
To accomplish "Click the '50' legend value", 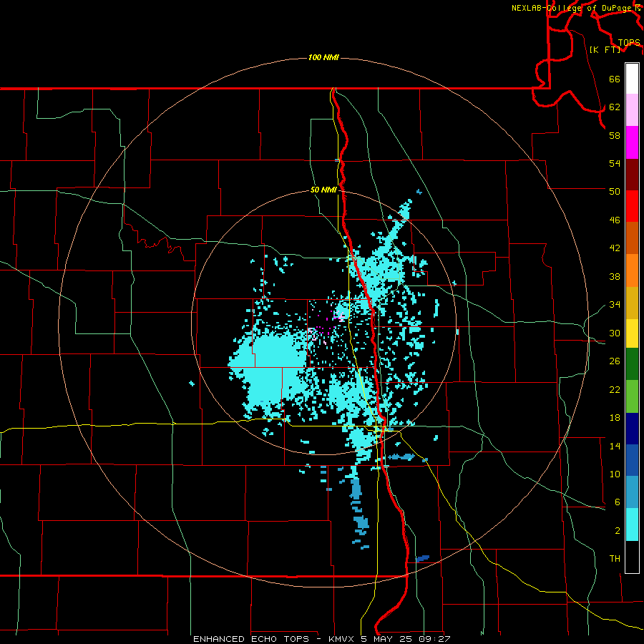I will click(615, 191).
